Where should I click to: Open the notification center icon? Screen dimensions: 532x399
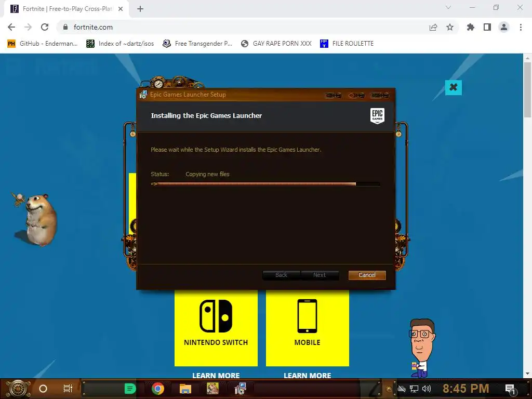pos(510,389)
